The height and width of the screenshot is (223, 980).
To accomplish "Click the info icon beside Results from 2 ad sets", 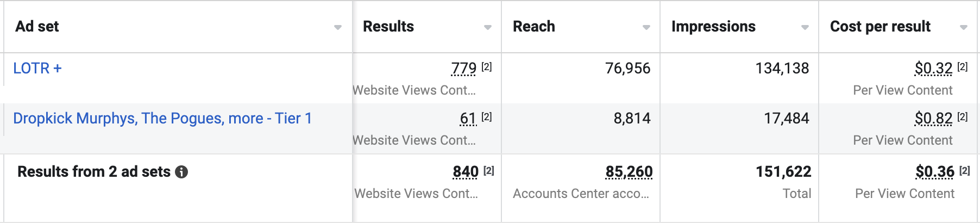I will (182, 172).
